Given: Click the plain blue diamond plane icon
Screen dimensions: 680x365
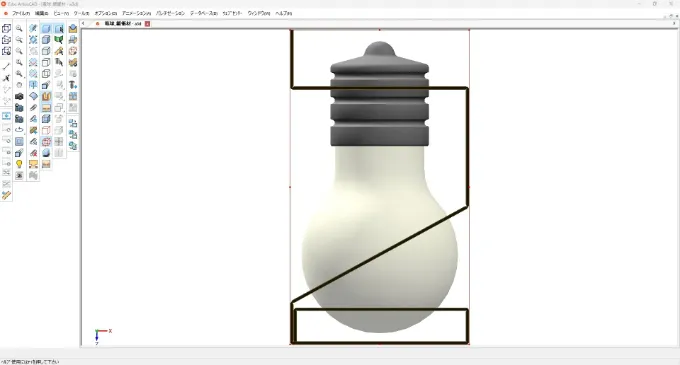Looking at the screenshot, I should [x=33, y=96].
